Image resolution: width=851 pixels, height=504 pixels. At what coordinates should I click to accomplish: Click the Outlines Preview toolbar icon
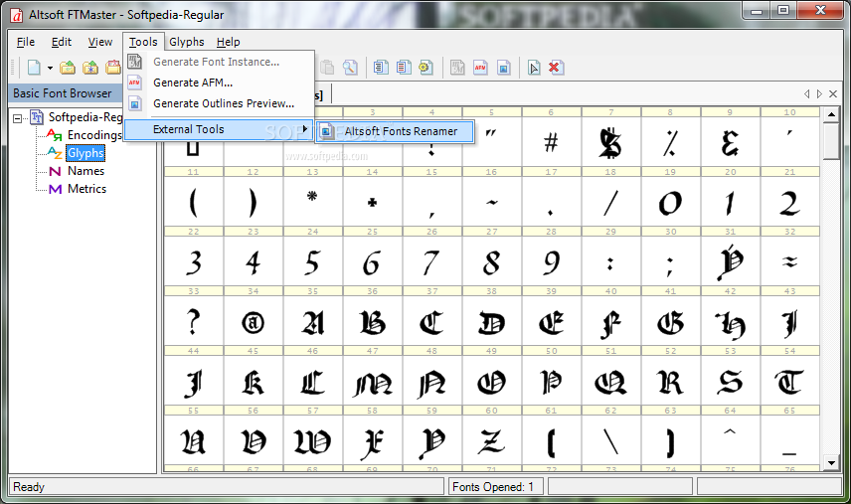pos(504,68)
